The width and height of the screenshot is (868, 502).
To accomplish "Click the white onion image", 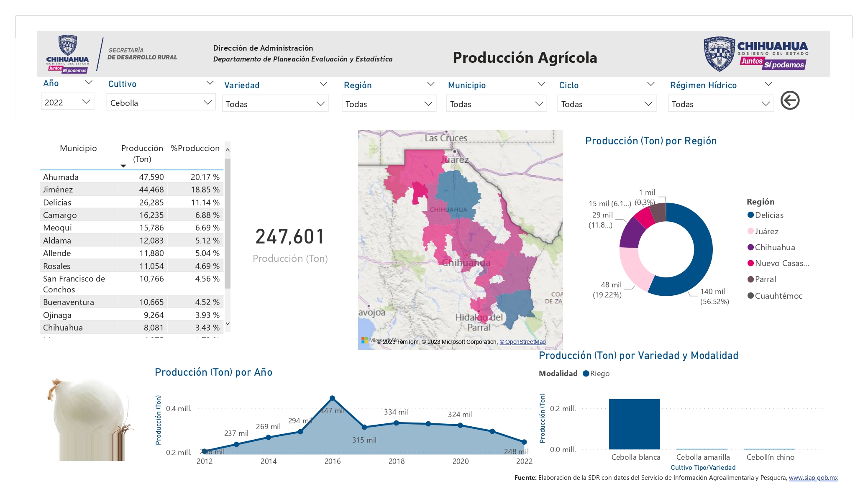I will click(90, 419).
